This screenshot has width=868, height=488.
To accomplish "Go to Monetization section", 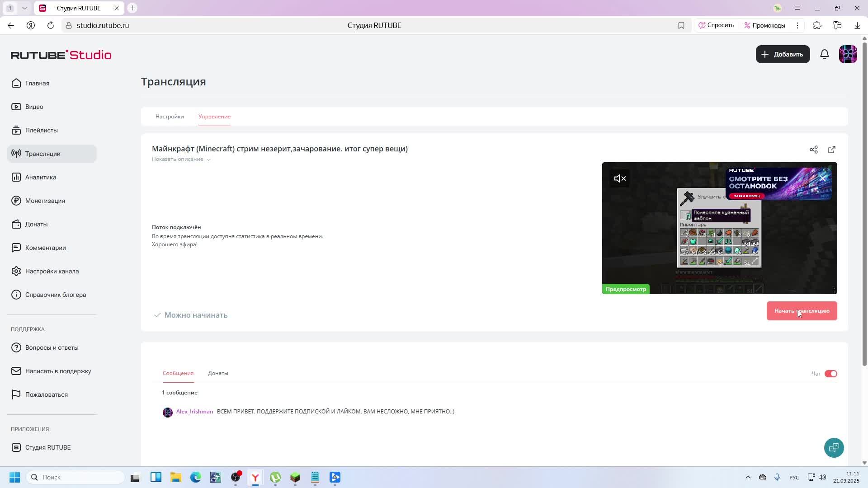I will (x=45, y=201).
